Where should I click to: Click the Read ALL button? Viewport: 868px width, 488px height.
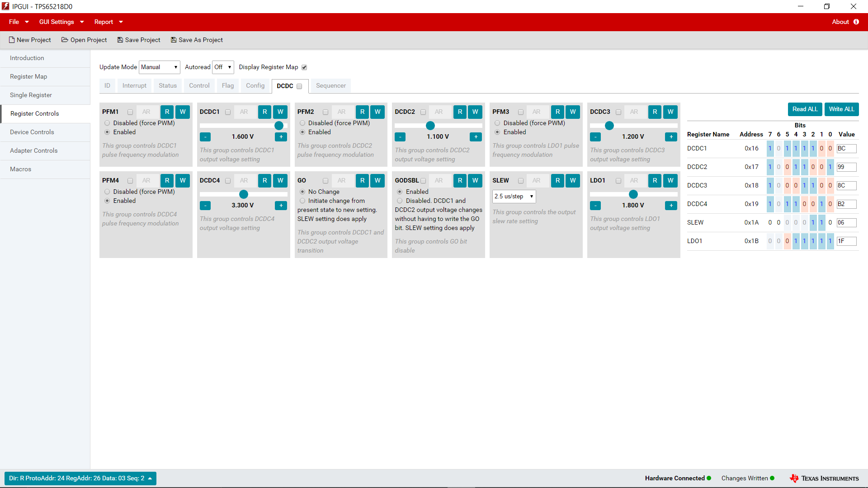click(805, 109)
